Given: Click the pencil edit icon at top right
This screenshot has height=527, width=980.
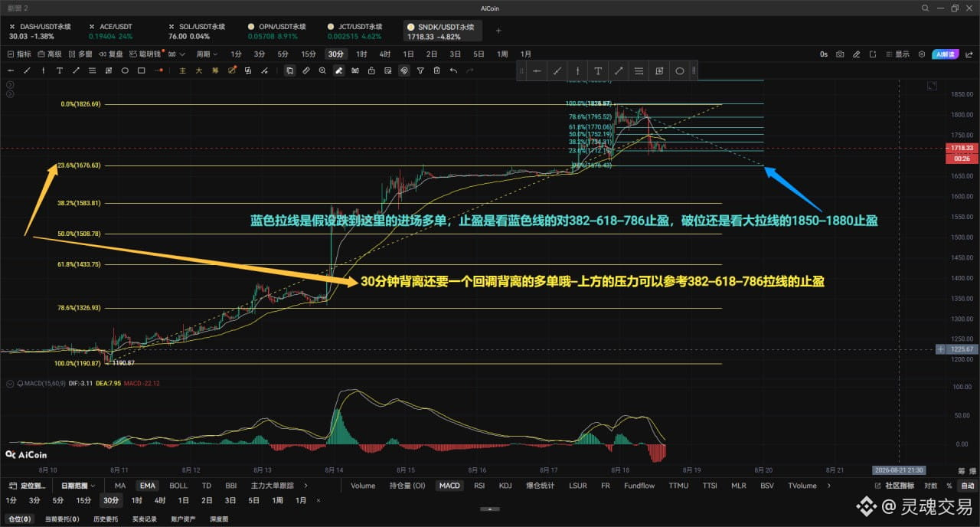Looking at the screenshot, I should point(857,54).
